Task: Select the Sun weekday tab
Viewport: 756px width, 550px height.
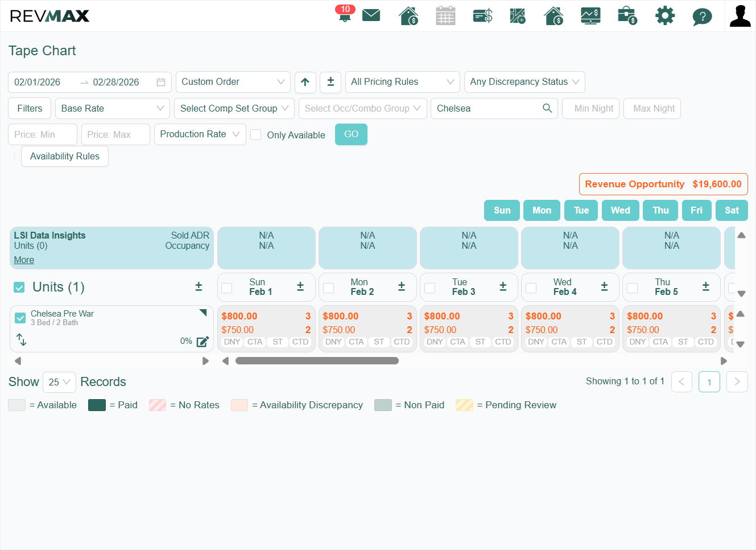Action: (x=502, y=210)
